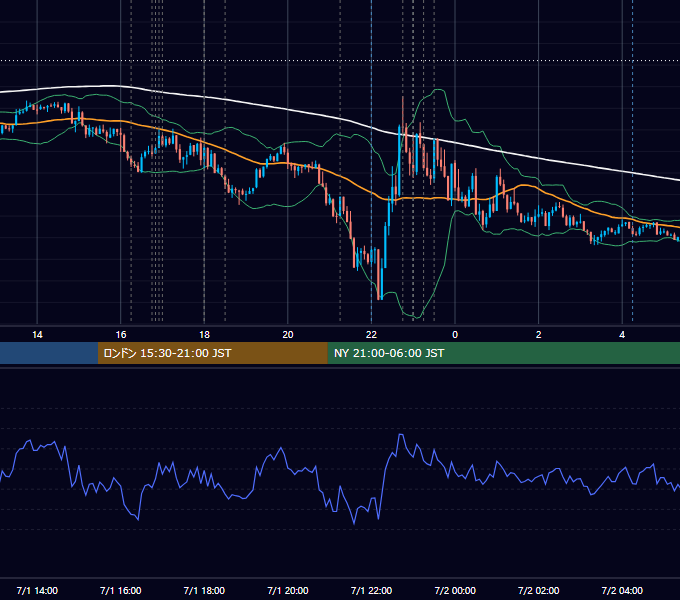680x600 pixels.
Task: Click the 7/1 16:00 time label
Action: (121, 590)
